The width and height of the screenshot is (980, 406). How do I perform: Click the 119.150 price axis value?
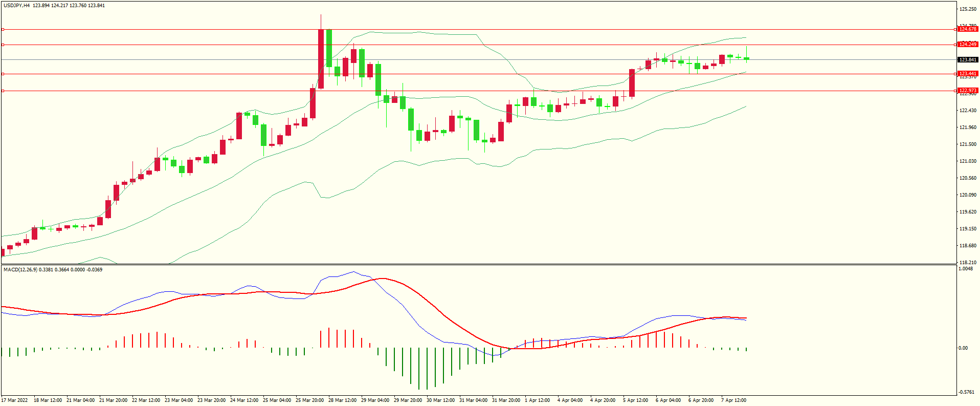(968, 229)
